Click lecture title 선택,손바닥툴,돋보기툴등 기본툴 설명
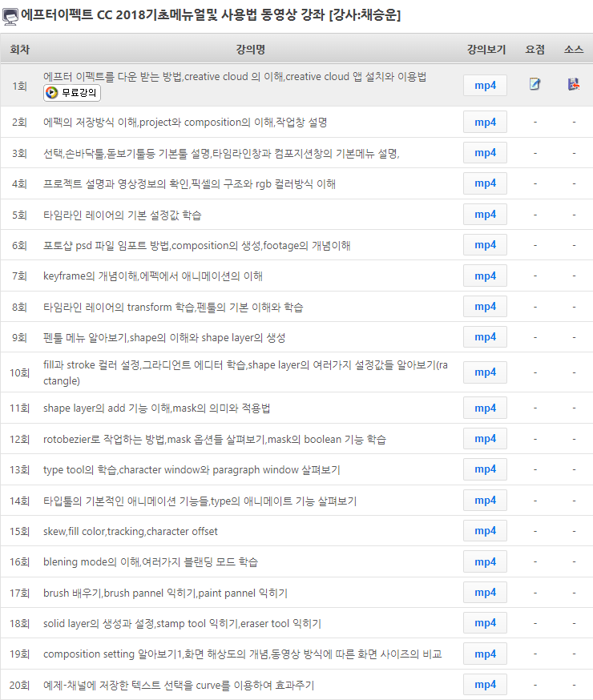This screenshot has height=700, width=593. 221,154
